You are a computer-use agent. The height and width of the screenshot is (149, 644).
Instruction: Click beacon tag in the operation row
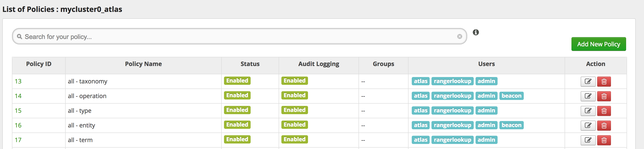511,96
